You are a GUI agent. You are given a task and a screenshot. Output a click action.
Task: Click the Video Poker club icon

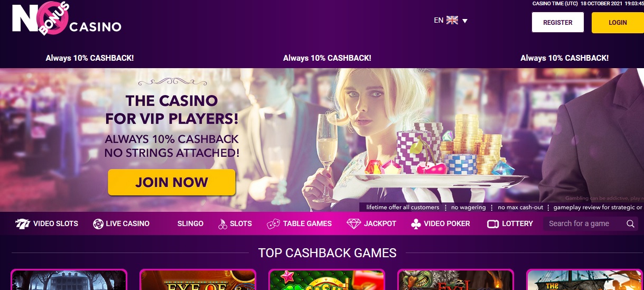tap(415, 223)
